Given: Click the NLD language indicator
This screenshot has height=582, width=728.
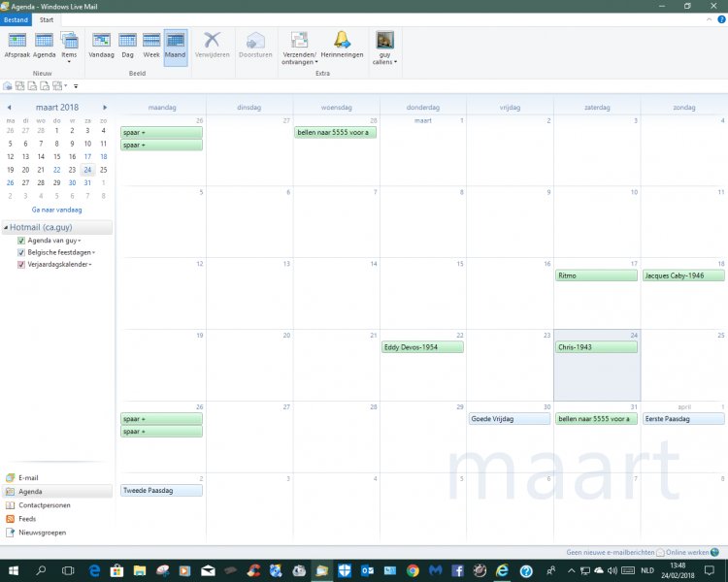Looking at the screenshot, I should [x=647, y=570].
